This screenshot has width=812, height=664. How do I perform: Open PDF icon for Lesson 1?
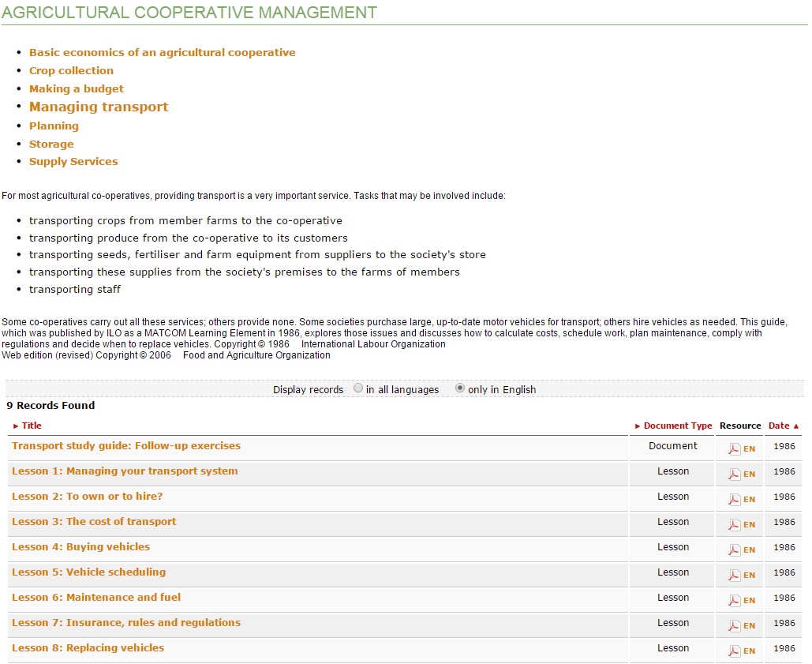(734, 474)
